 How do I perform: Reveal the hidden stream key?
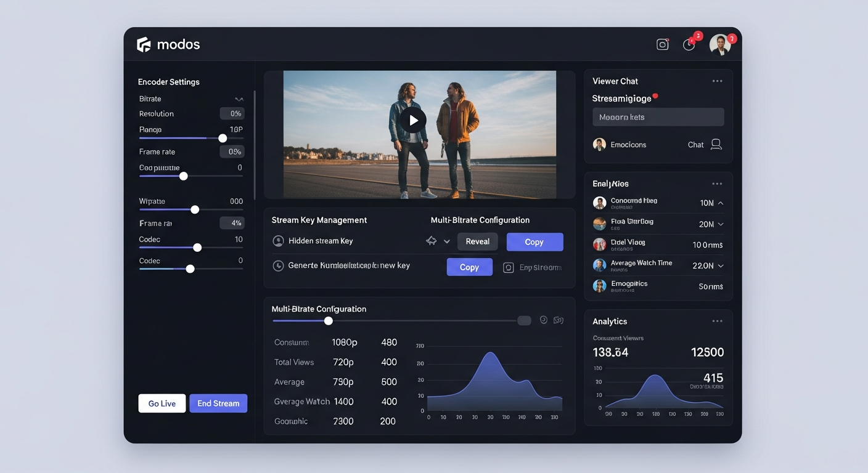pyautogui.click(x=477, y=241)
